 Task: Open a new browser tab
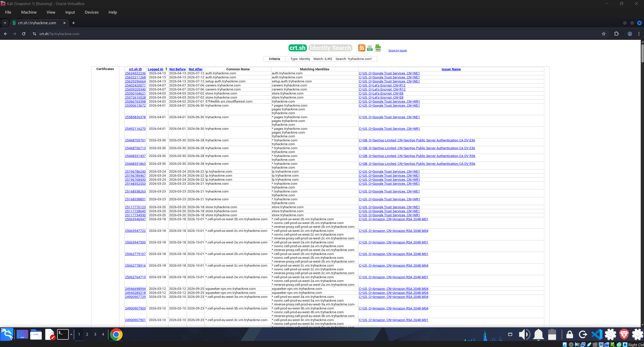coord(74,23)
